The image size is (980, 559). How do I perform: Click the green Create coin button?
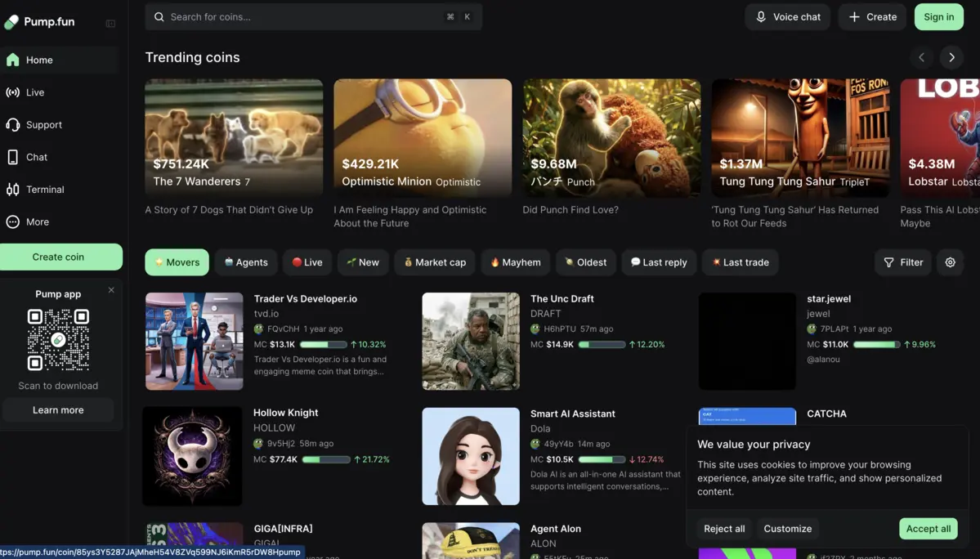pos(58,257)
